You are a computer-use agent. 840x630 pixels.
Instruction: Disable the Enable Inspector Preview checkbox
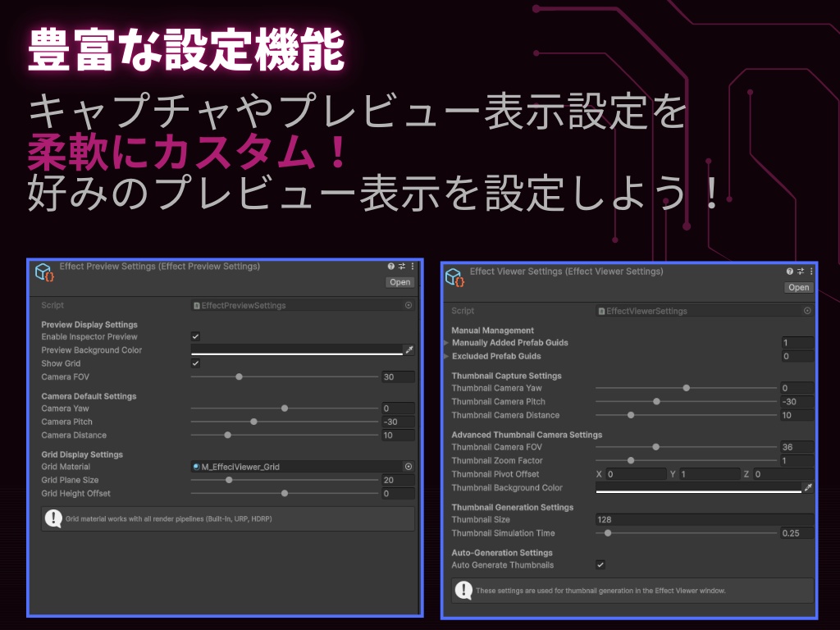(x=194, y=336)
